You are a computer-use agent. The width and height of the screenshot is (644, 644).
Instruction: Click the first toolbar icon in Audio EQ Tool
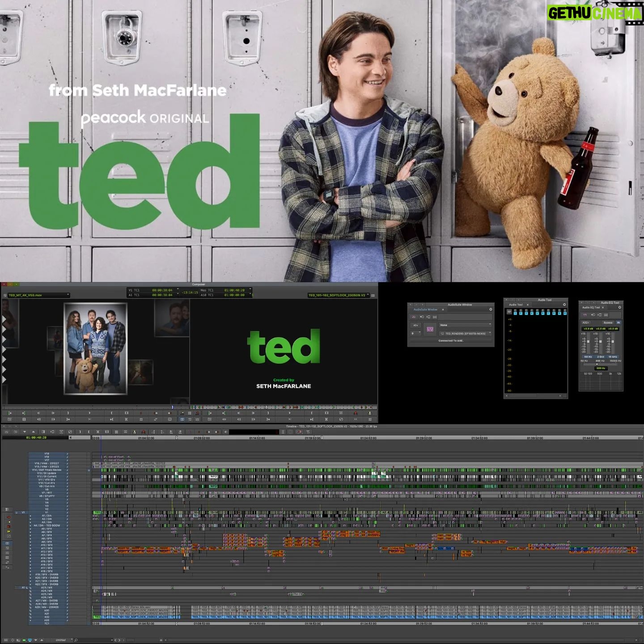[x=585, y=315]
